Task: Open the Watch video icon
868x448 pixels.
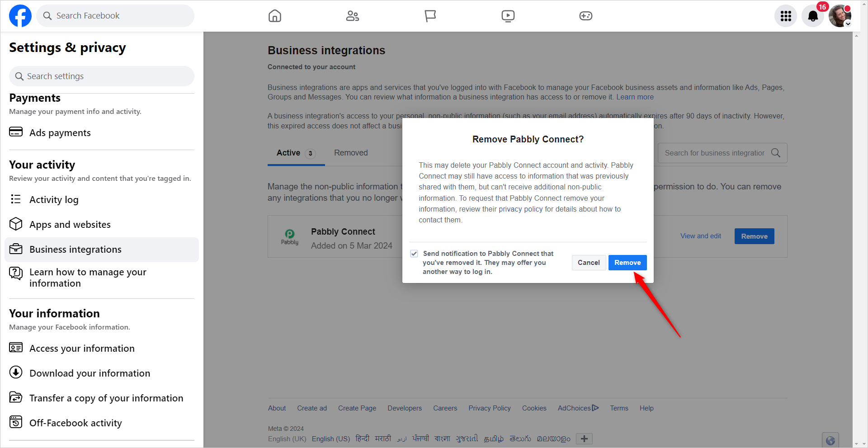Action: click(508, 16)
